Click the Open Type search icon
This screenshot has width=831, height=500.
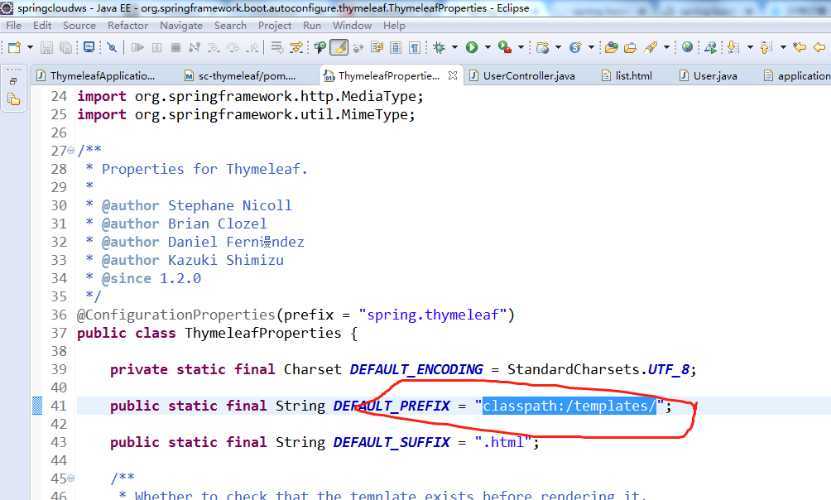tap(320, 48)
